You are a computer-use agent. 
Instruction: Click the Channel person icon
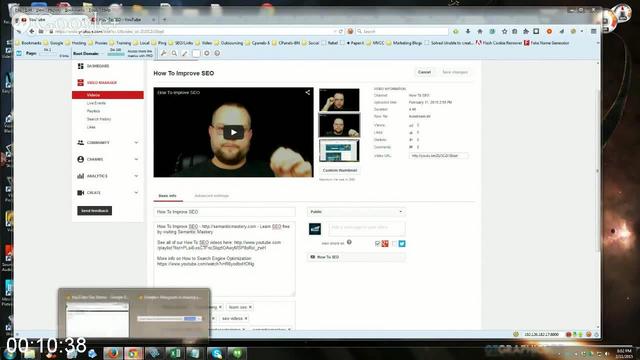tap(80, 159)
